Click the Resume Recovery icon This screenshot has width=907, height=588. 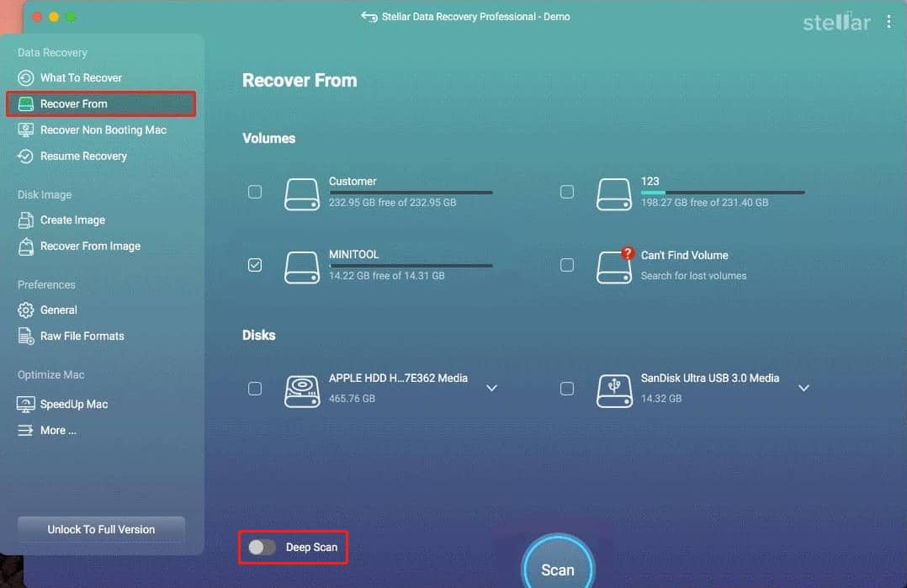pyautogui.click(x=25, y=156)
